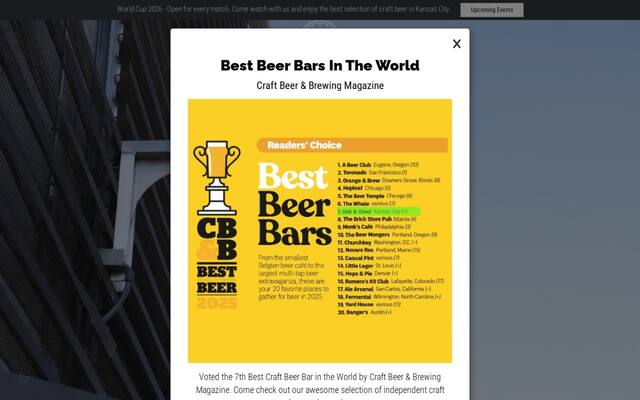640x400 pixels.
Task: Click the '2. Toronado' list entry
Action: [372, 173]
